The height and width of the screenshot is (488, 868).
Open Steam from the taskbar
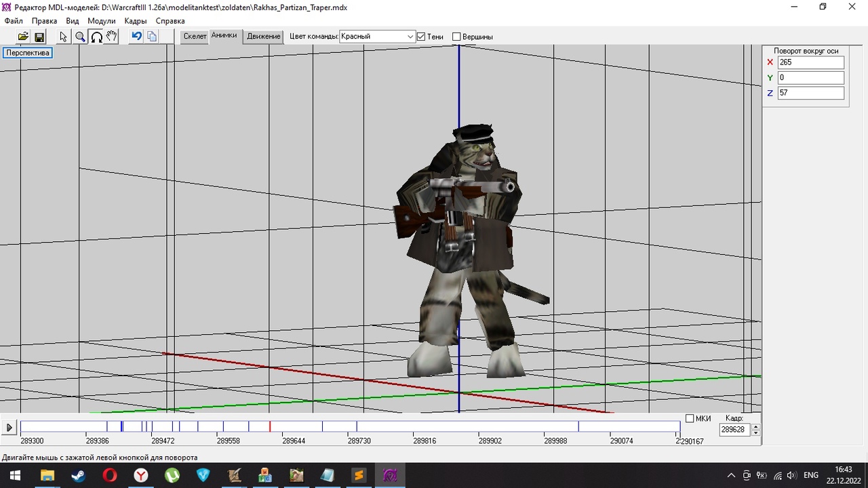point(78,475)
